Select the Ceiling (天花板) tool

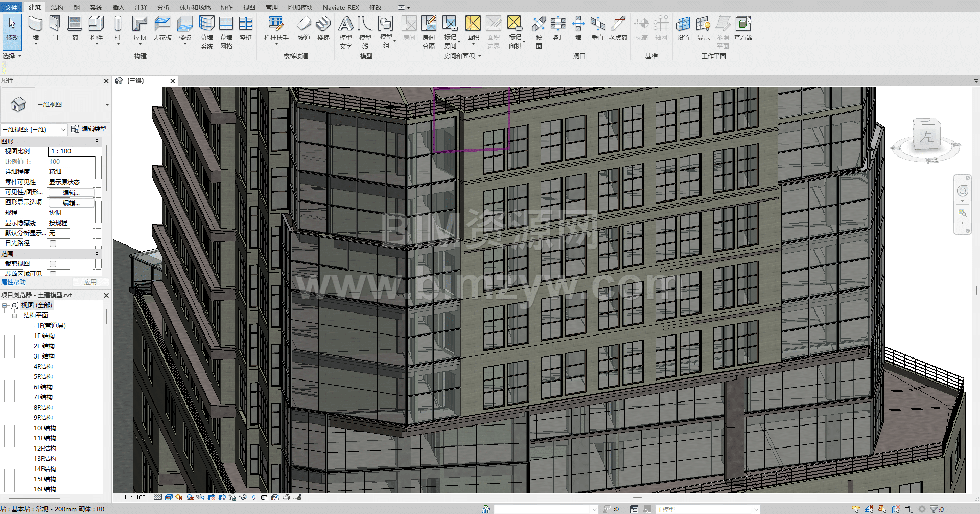[x=162, y=29]
